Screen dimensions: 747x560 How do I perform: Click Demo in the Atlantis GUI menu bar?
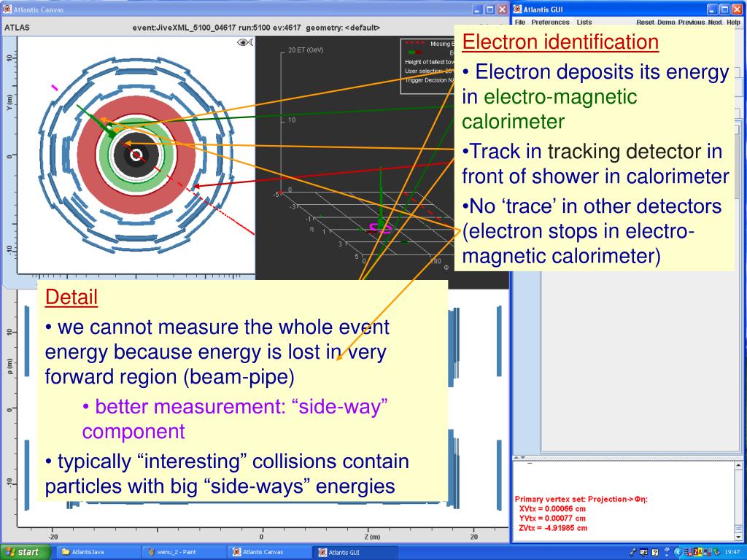point(666,23)
